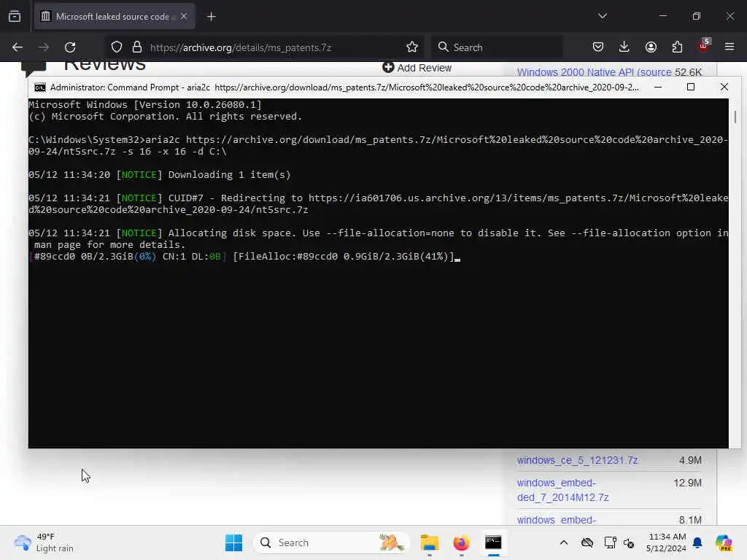
Task: Open the uBlock Origin extension
Action: 704,46
